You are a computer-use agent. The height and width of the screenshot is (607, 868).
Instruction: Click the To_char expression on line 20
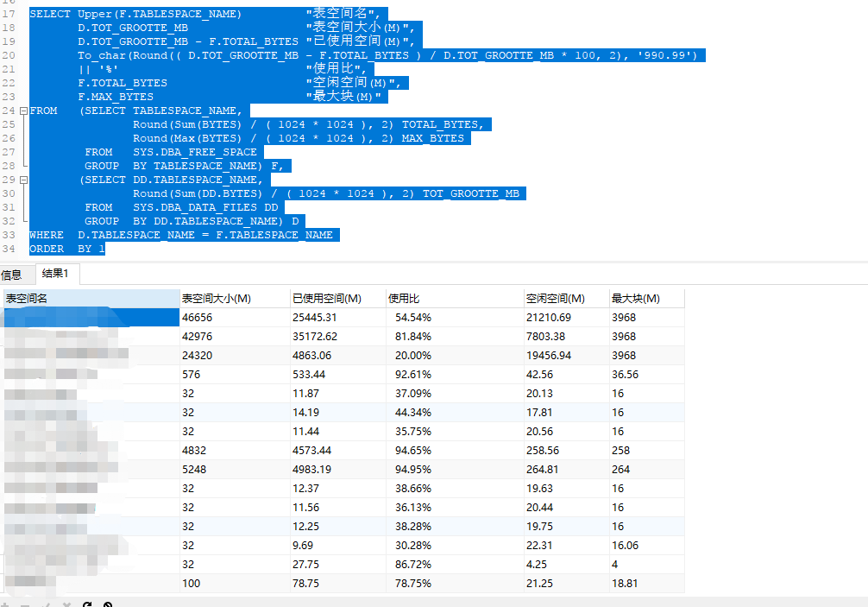(387, 55)
